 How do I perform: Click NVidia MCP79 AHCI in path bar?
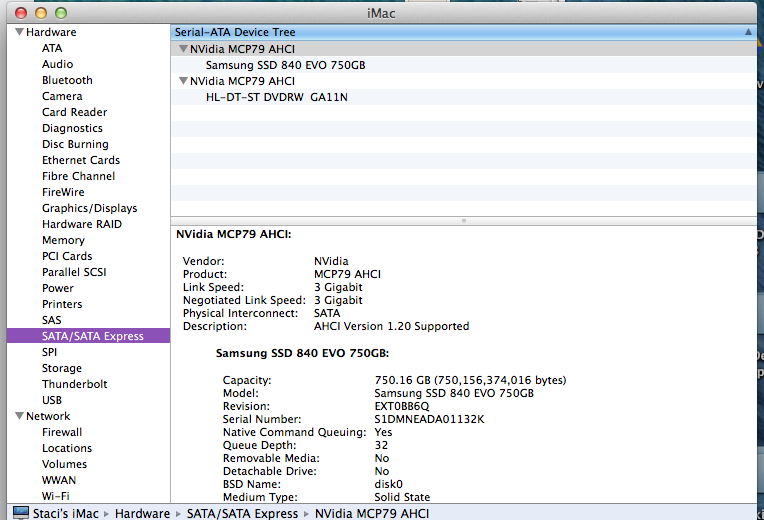(372, 514)
